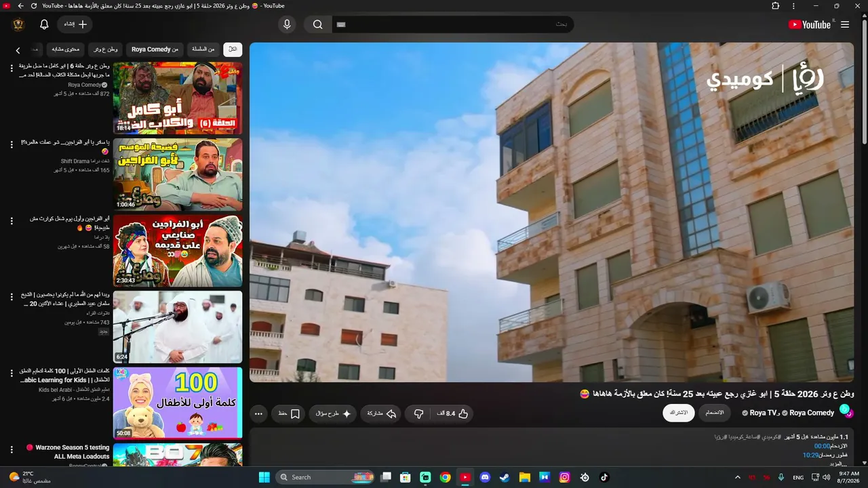This screenshot has height=488, width=868.
Task: Open the 100 first words kids thumbnail
Action: (x=178, y=403)
